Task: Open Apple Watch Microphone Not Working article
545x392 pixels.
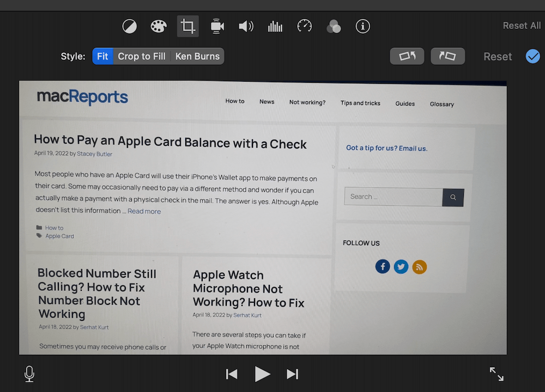Action: 249,289
